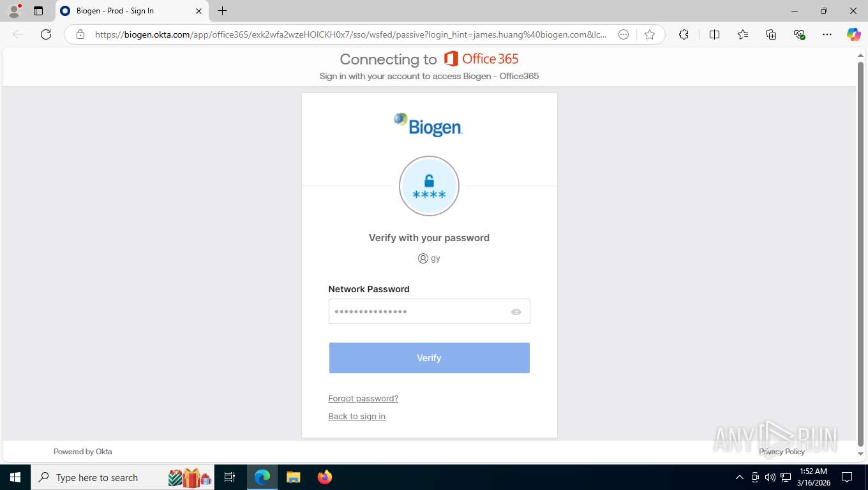Show password with the eye toggle
This screenshot has width=868, height=490.
click(516, 312)
